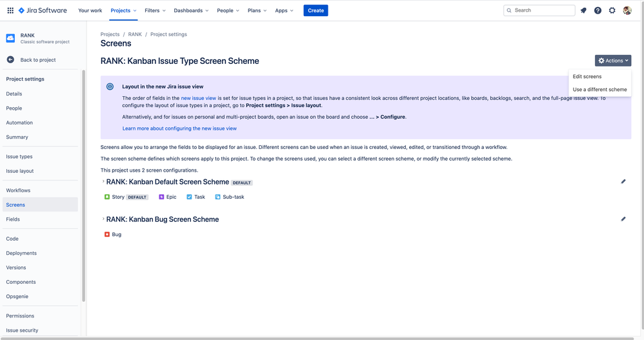This screenshot has height=340, width=644.
Task: Open the Projects dropdown menu
Action: pos(123,11)
